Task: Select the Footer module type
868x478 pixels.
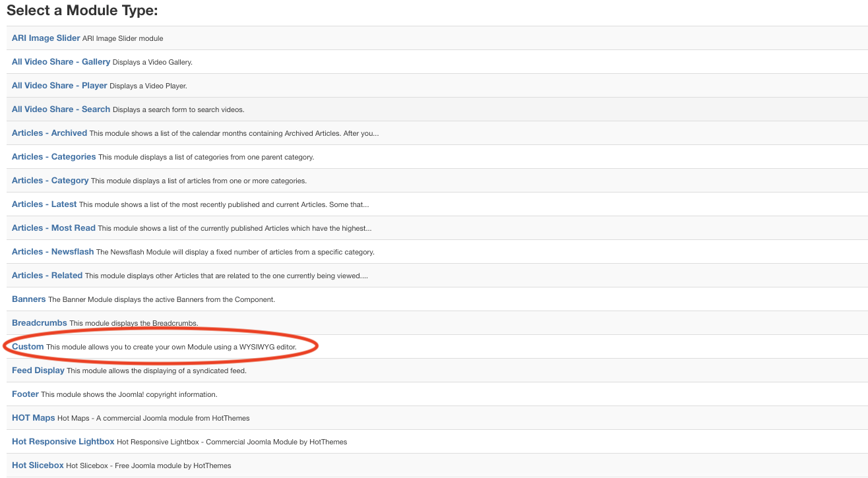Action: (x=25, y=394)
